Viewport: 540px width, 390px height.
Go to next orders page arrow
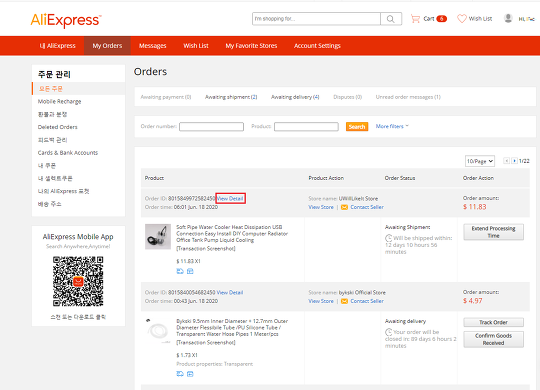tap(514, 161)
